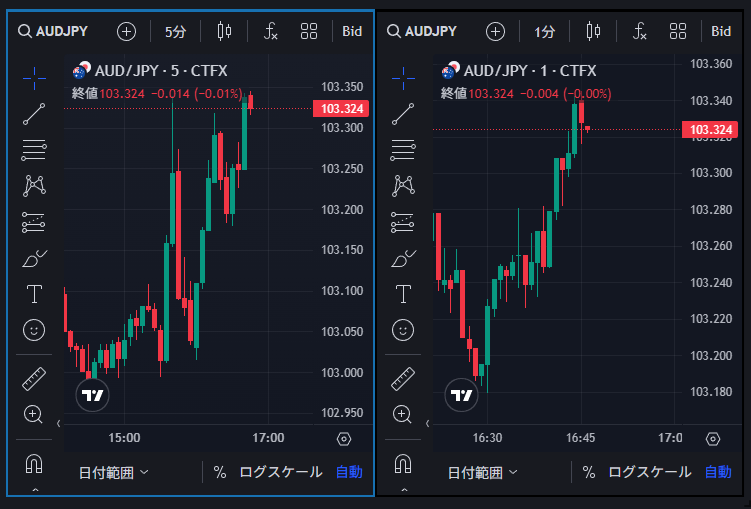The width and height of the screenshot is (751, 509).
Task: Open chart settings gear in left chart
Action: pyautogui.click(x=344, y=439)
